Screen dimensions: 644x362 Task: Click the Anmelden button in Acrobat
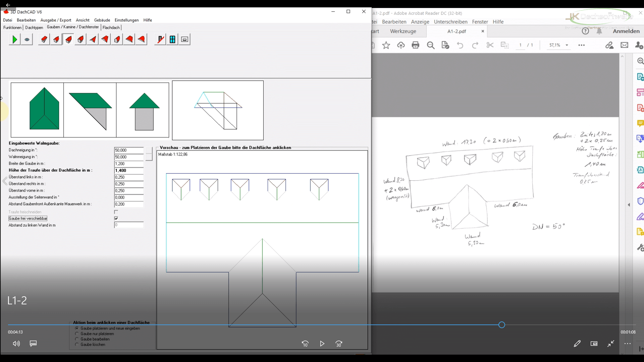click(x=626, y=31)
